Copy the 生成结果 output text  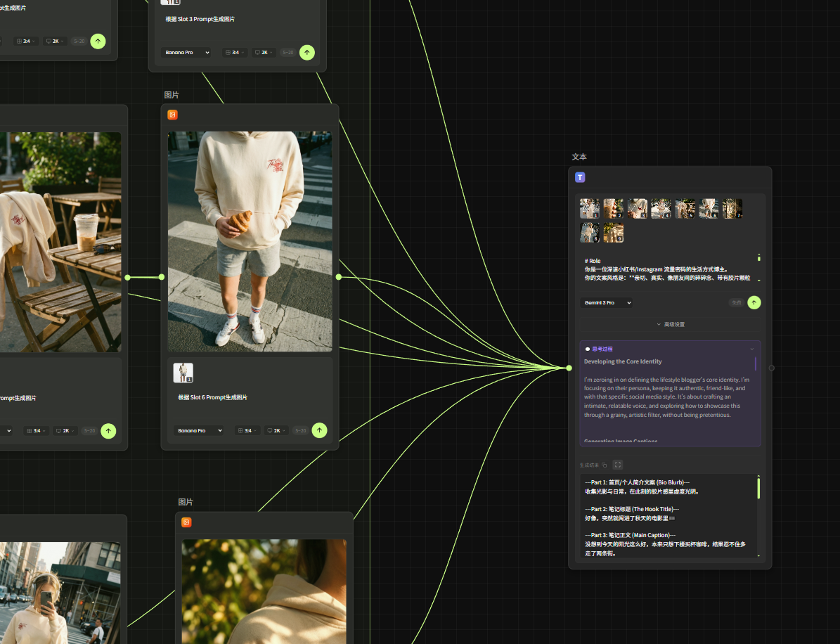point(605,465)
